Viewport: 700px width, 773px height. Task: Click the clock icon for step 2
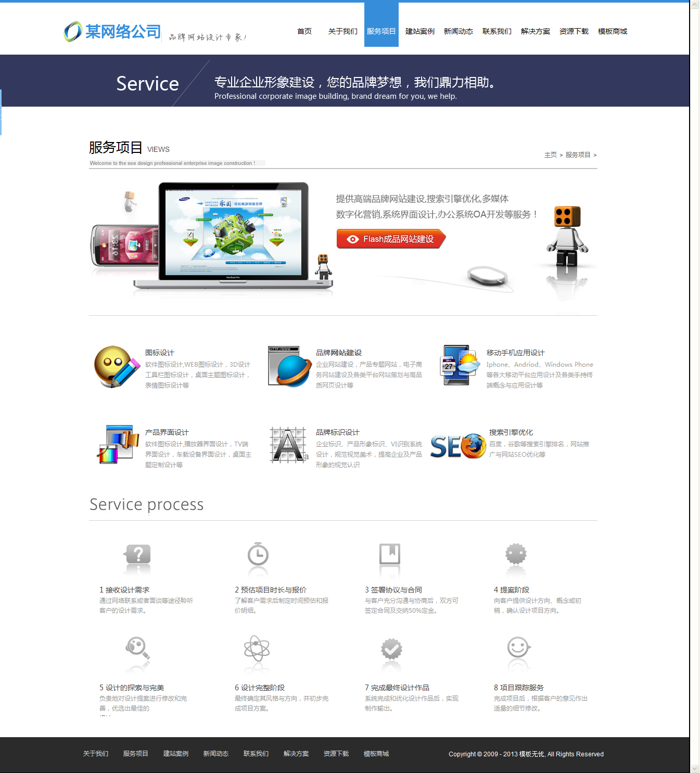coord(258,555)
